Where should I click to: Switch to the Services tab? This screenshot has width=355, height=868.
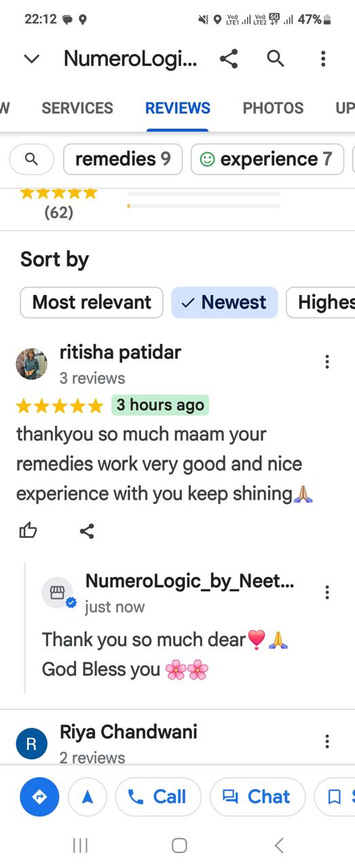77,108
